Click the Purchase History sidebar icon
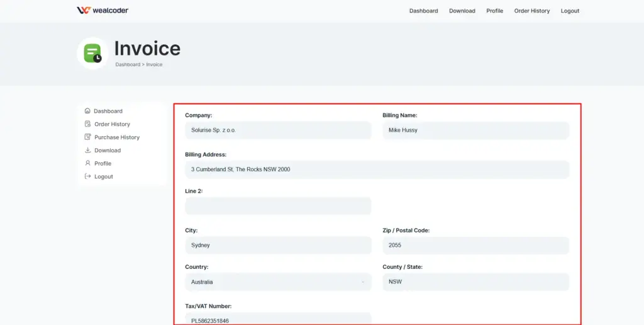The height and width of the screenshot is (325, 644). pos(87,137)
